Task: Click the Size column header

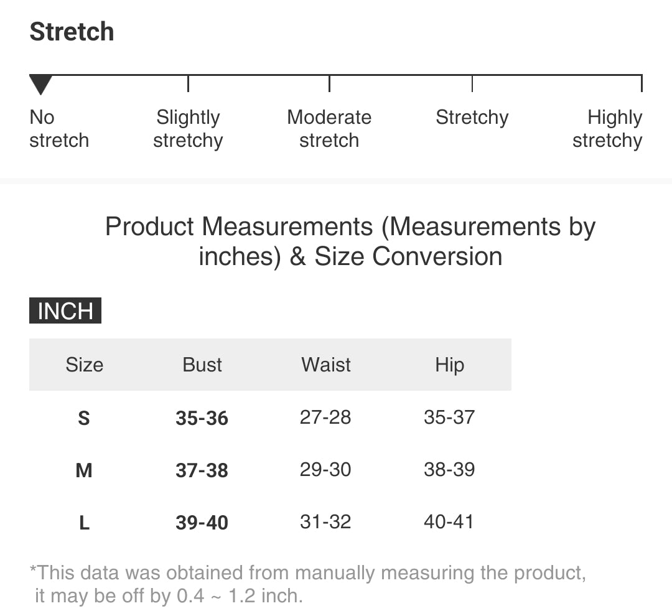Action: tap(84, 365)
